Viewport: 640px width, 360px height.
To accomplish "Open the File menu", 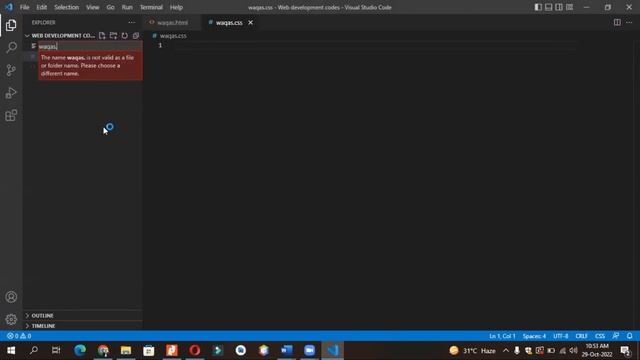I will [24, 7].
